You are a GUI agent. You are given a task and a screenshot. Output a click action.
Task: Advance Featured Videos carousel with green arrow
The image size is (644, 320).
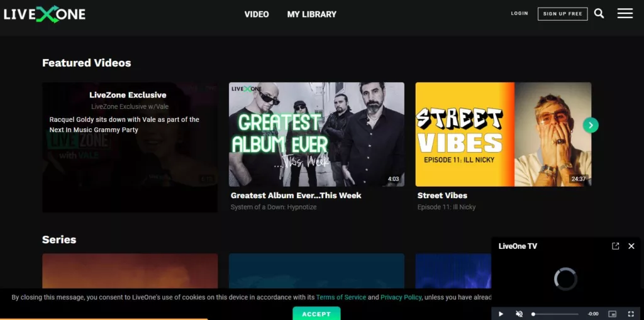coord(591,125)
